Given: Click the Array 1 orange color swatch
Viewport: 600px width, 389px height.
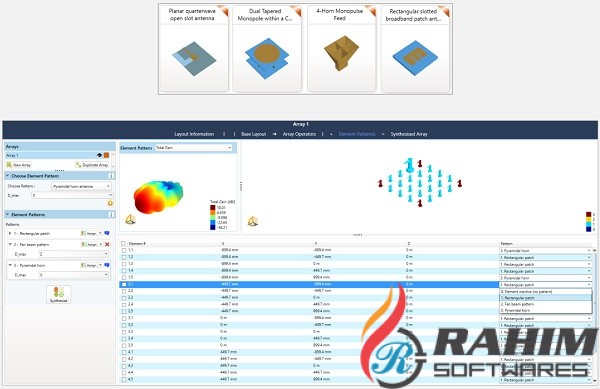Looking at the screenshot, I should tap(106, 155).
